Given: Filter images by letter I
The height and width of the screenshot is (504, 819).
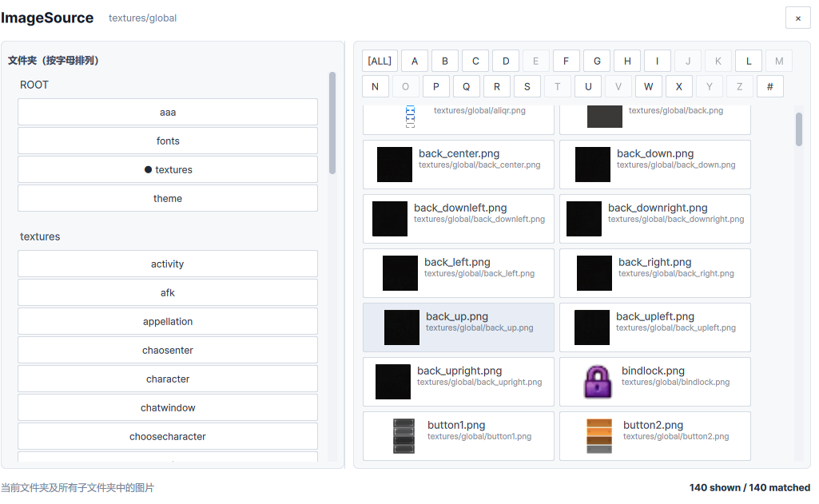Looking at the screenshot, I should coord(657,62).
